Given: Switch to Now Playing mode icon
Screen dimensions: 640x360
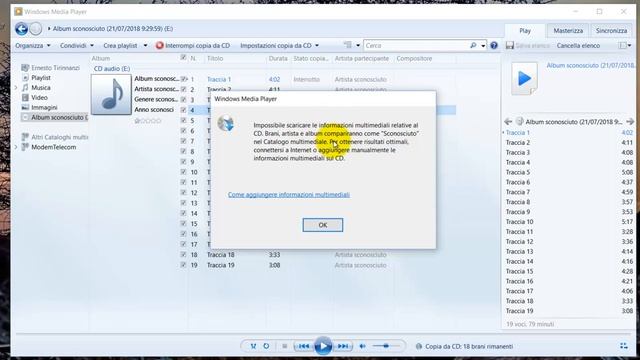Looking at the screenshot, I should coord(624,346).
